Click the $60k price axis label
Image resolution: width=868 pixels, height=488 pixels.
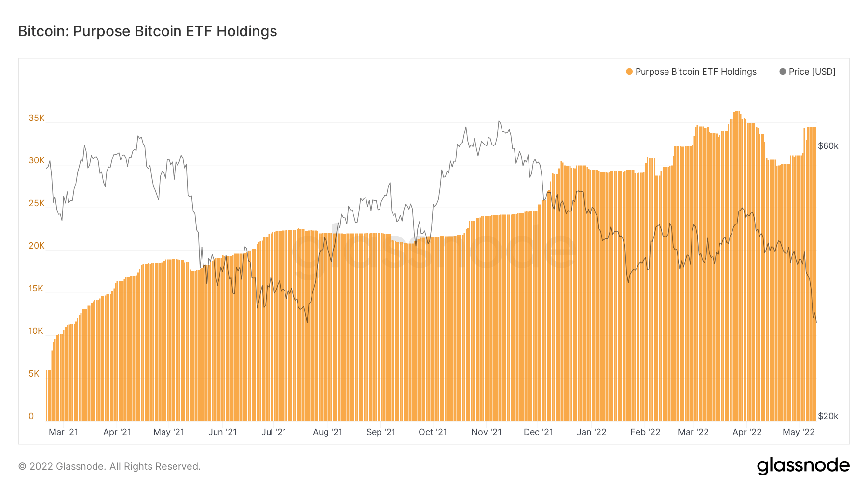(828, 146)
